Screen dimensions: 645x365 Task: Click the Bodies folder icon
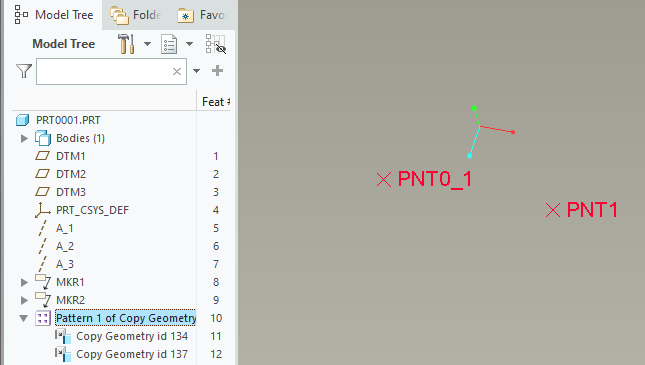[x=43, y=138]
